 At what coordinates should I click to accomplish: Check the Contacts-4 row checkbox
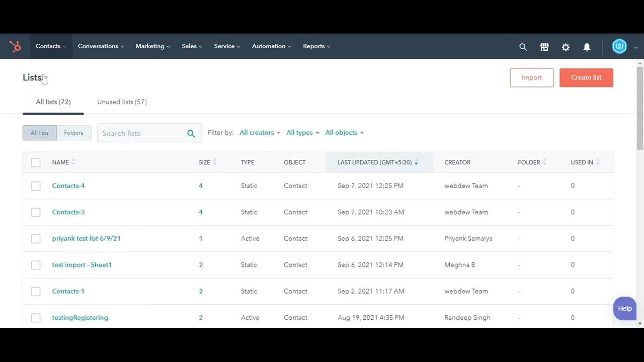pos(36,186)
